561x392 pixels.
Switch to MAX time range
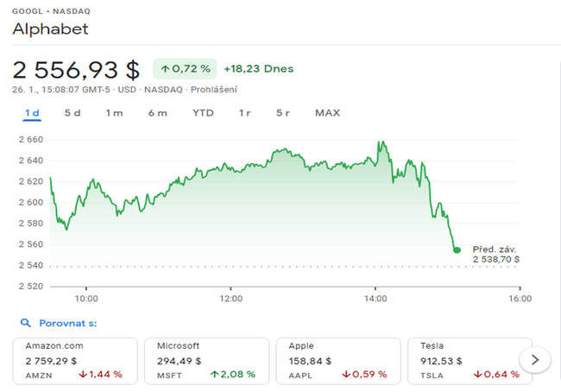[327, 113]
